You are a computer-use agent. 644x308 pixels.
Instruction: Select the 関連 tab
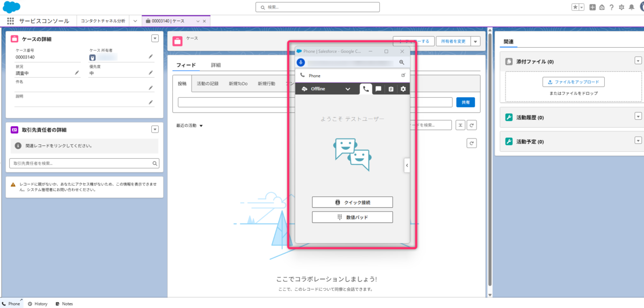tap(508, 41)
